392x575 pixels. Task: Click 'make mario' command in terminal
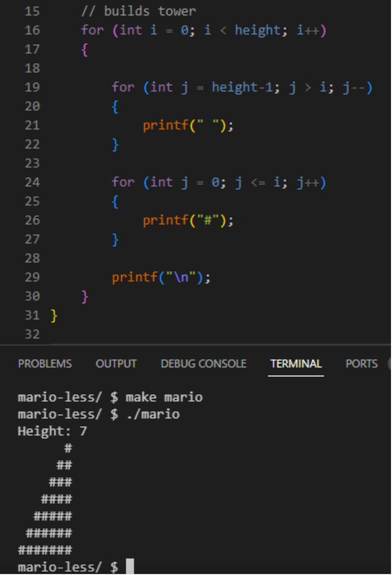click(x=164, y=397)
